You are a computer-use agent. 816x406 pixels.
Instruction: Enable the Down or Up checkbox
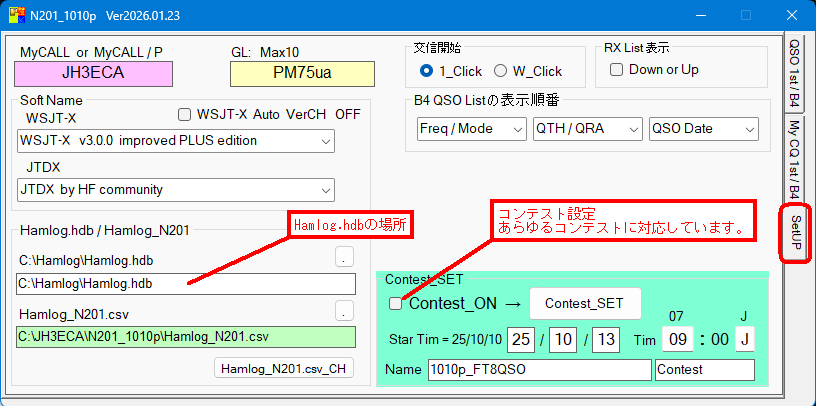[617, 70]
